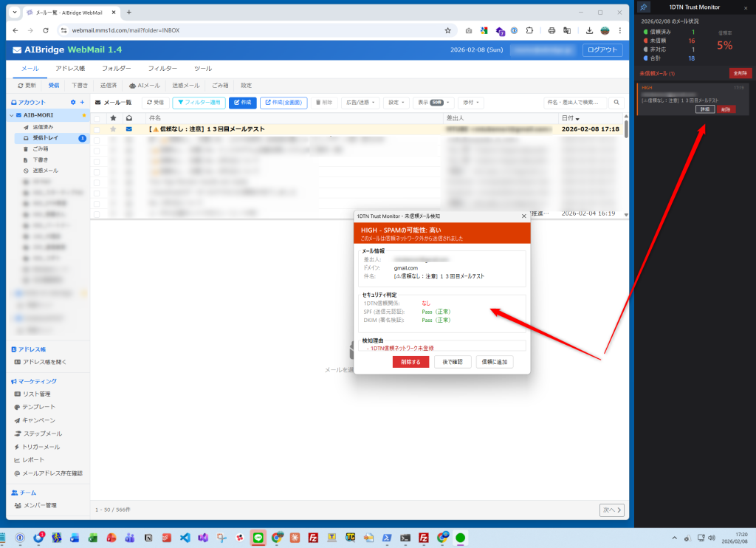Screen dimensions: 756x548
Task: Check the checkbox for the 13回目メールテスト mail
Action: pos(97,129)
